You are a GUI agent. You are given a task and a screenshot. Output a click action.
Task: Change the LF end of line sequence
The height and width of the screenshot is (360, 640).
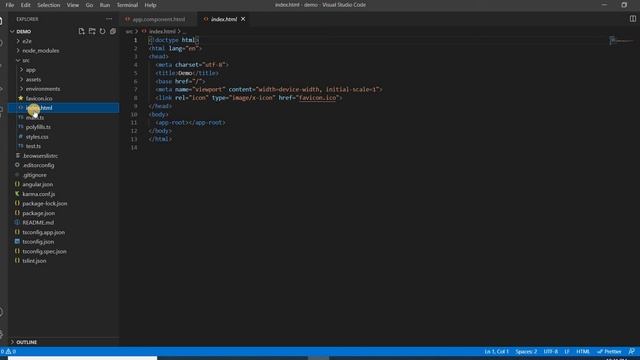tap(567, 351)
